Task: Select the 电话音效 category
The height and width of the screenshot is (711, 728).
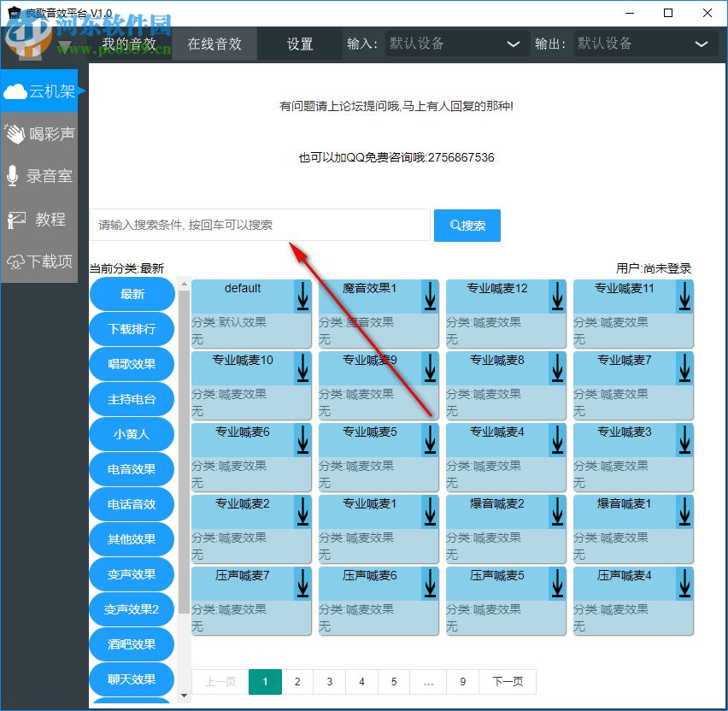Action: 132,504
